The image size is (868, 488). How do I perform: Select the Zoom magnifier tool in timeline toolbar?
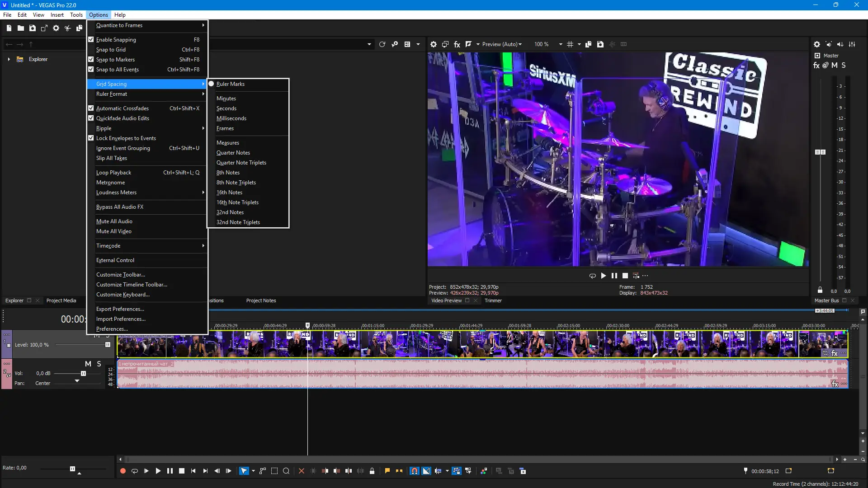click(x=286, y=471)
